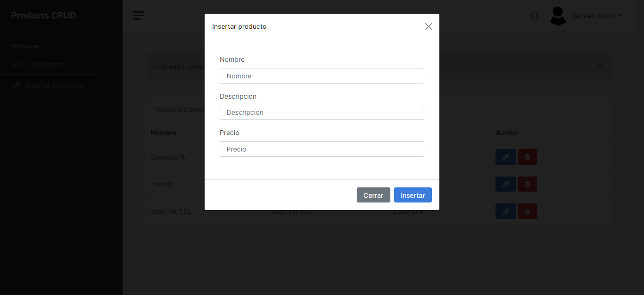
Task: Click inside the Nombre input field
Action: click(322, 76)
